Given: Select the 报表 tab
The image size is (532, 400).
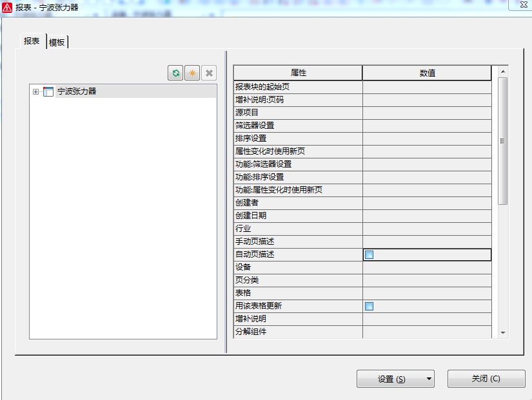Looking at the screenshot, I should [32, 41].
